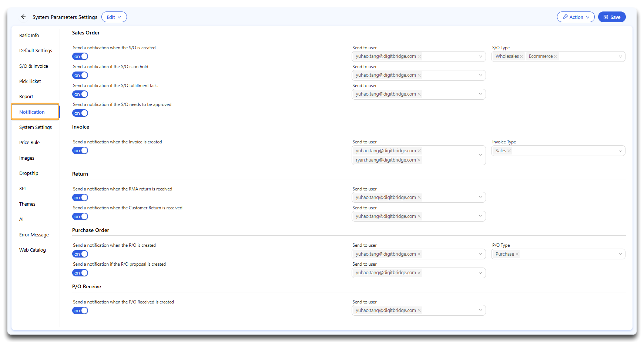644x342 pixels.
Task: Remove the user from RMA return notification
Action: 419,197
